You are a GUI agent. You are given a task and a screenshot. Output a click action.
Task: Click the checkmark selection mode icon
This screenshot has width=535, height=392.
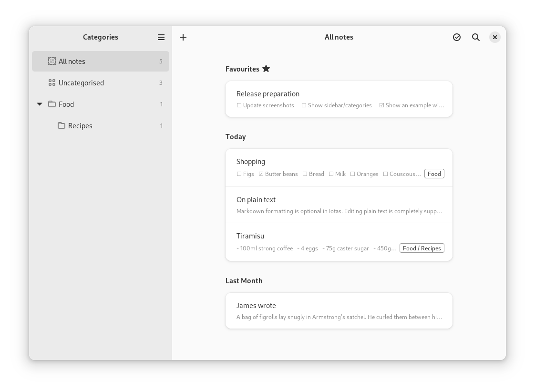pyautogui.click(x=457, y=37)
